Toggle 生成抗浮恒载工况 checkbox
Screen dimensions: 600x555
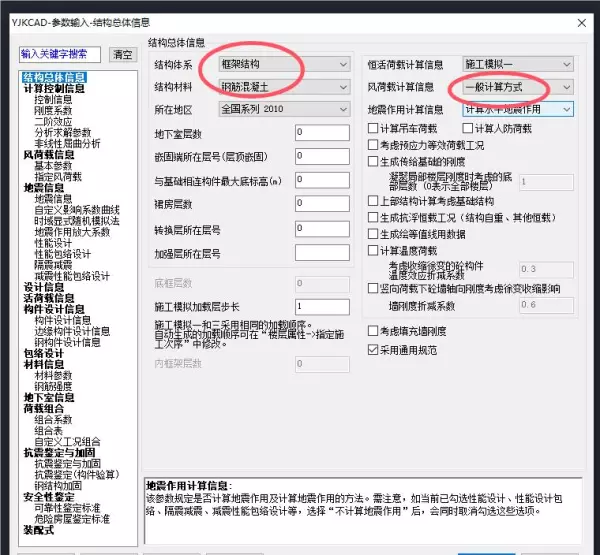click(x=373, y=217)
